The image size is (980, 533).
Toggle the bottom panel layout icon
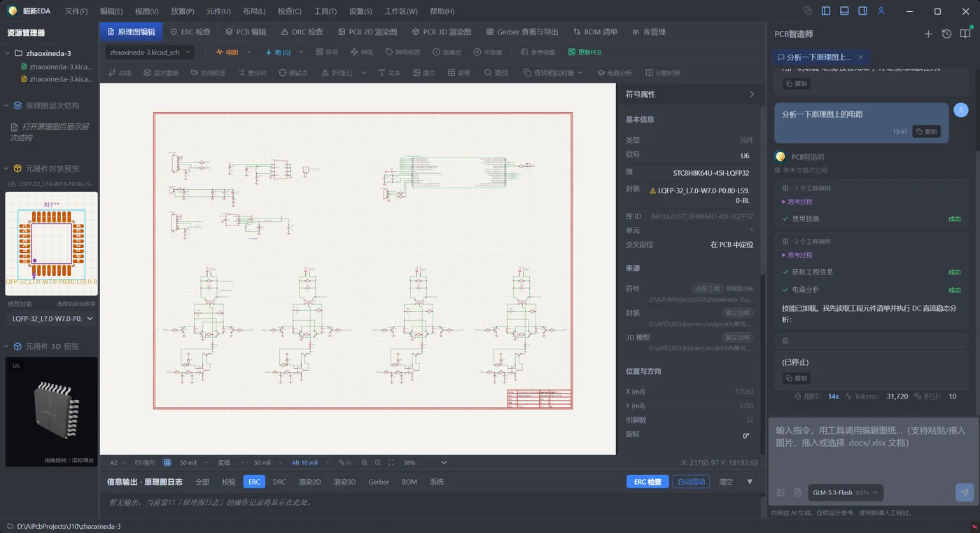coord(844,11)
